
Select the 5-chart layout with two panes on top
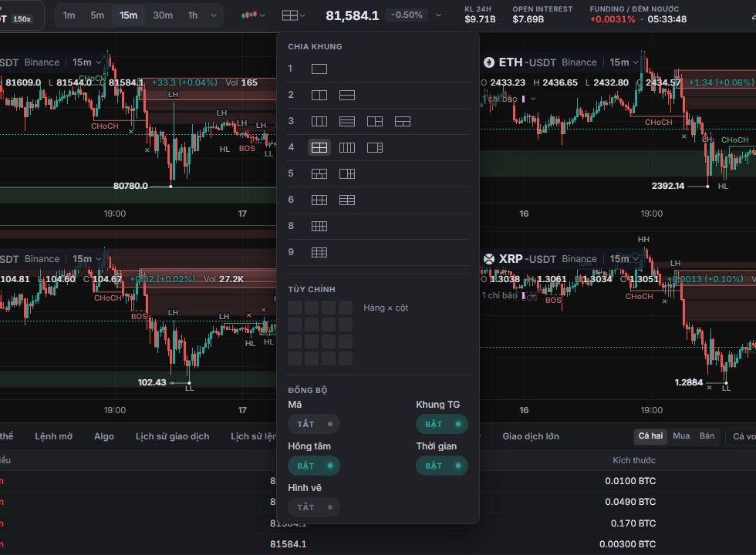tap(319, 173)
